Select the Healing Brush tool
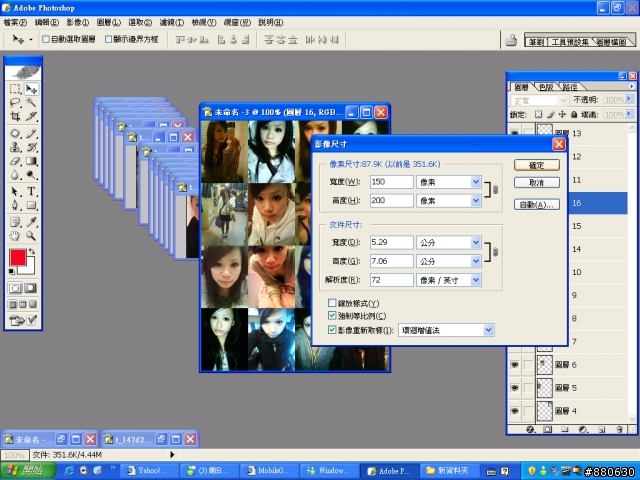Viewport: 640px width, 480px height. tap(15, 133)
